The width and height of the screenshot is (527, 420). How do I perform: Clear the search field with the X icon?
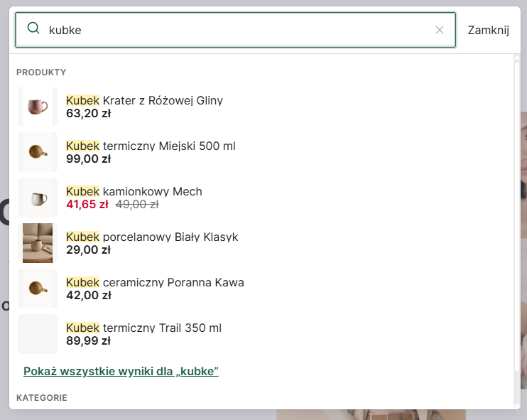(x=439, y=30)
